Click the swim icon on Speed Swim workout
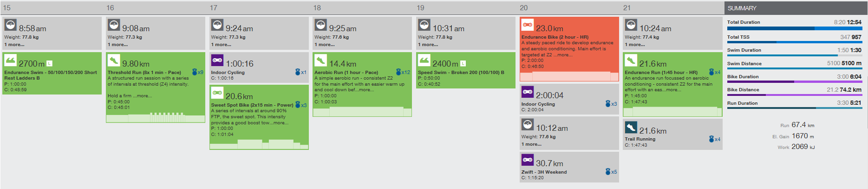The image size is (868, 189). pos(424,60)
